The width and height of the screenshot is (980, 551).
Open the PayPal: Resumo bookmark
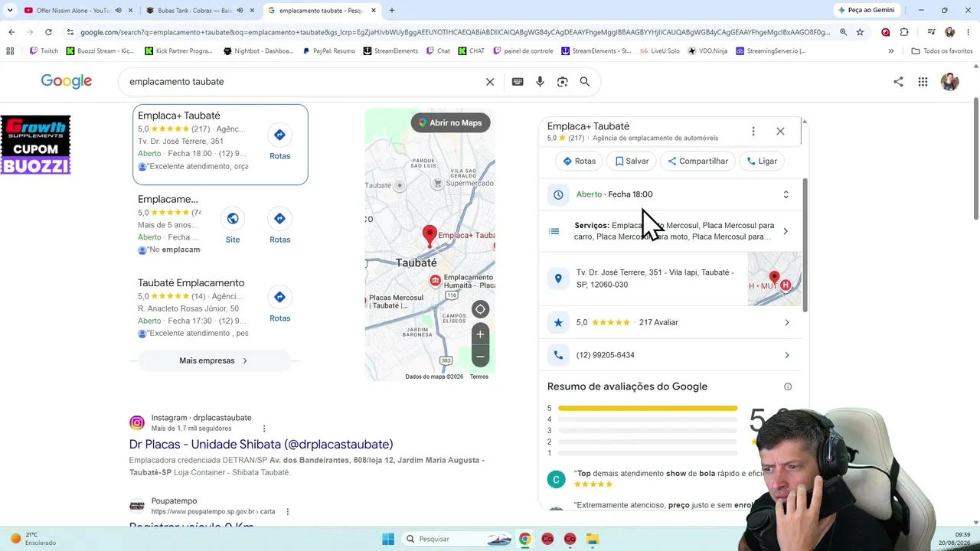328,51
